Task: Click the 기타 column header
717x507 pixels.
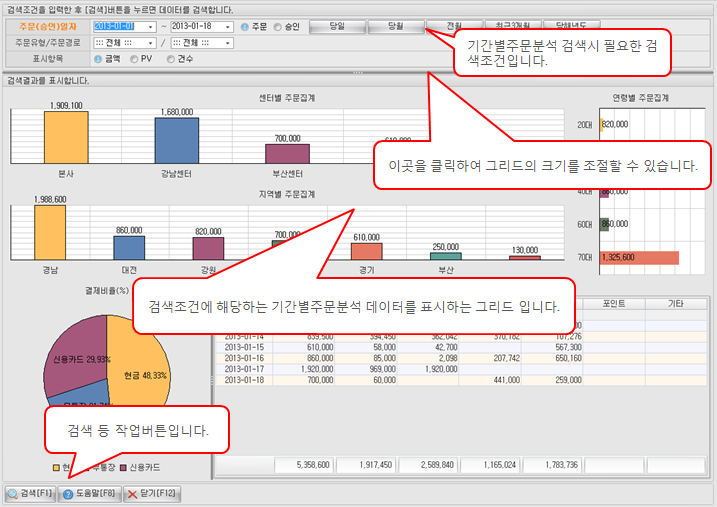Action: [x=676, y=304]
